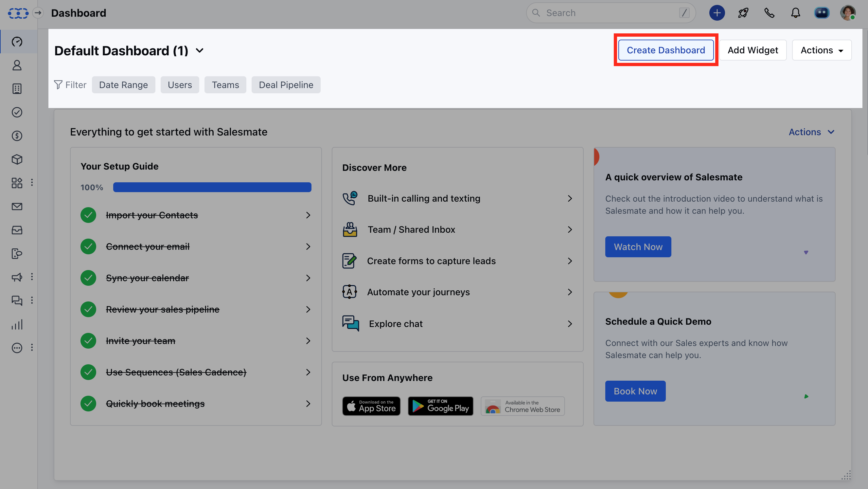Click green check beside Review your sales pipeline

(88, 309)
